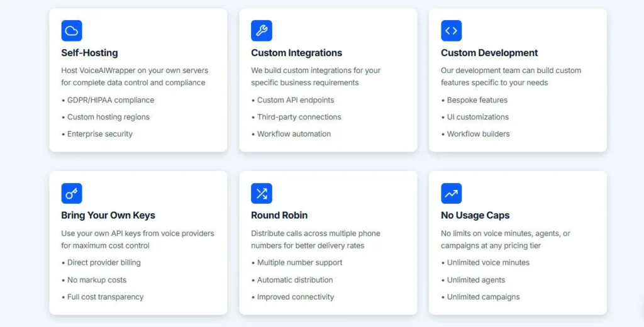This screenshot has height=327, width=644.
Task: Click the Full cost transparency item
Action: pyautogui.click(x=105, y=297)
